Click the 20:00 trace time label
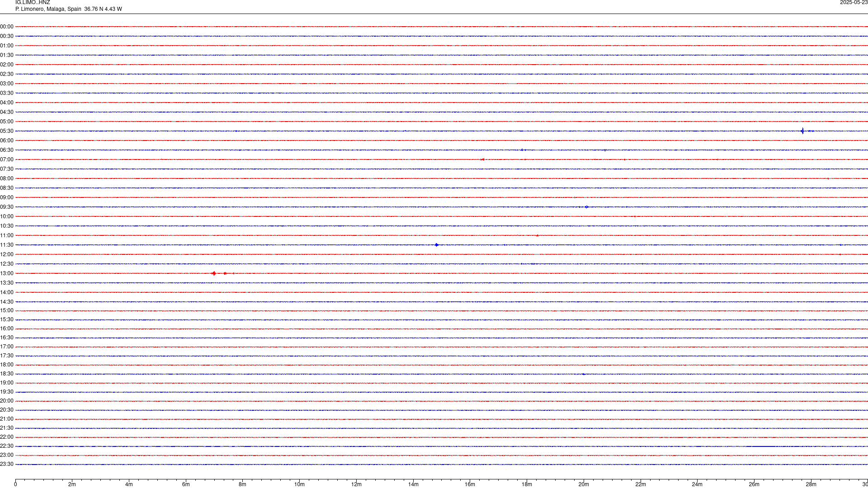Image resolution: width=868 pixels, height=488 pixels. (7, 401)
